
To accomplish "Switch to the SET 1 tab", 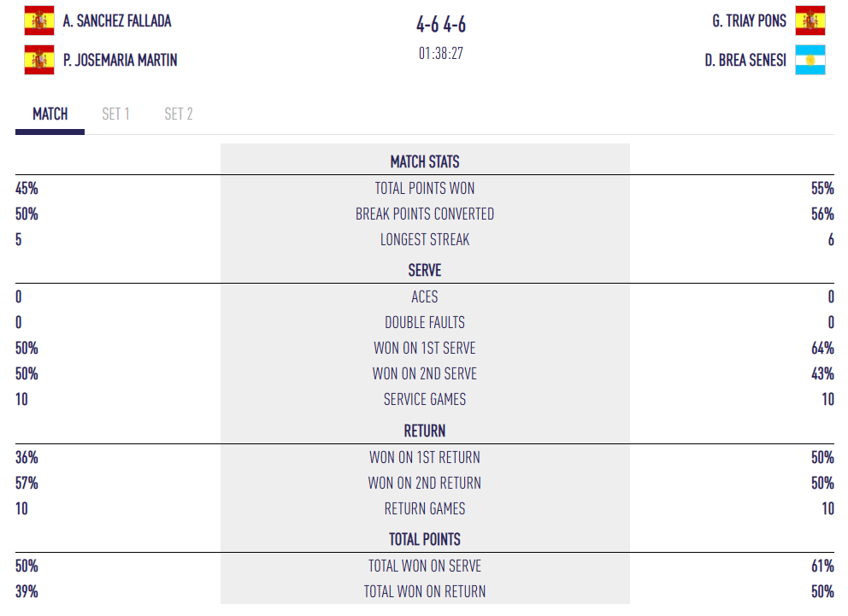I will 115,114.
